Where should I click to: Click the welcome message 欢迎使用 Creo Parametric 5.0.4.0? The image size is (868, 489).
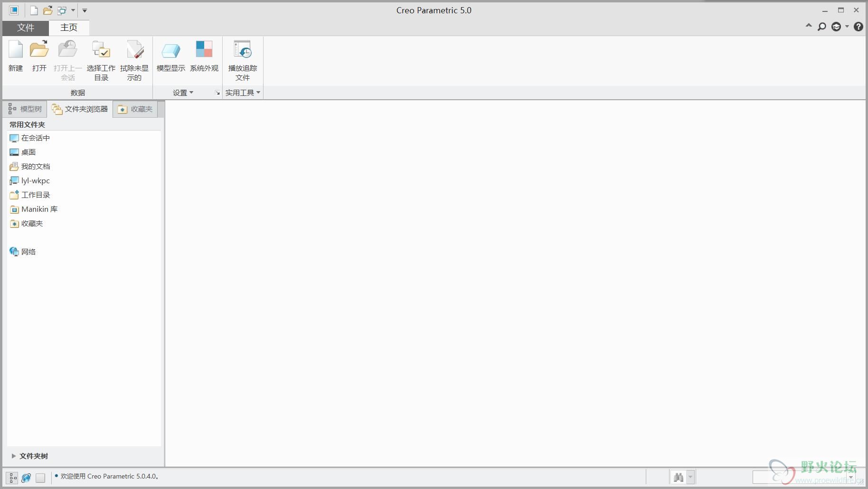[109, 476]
